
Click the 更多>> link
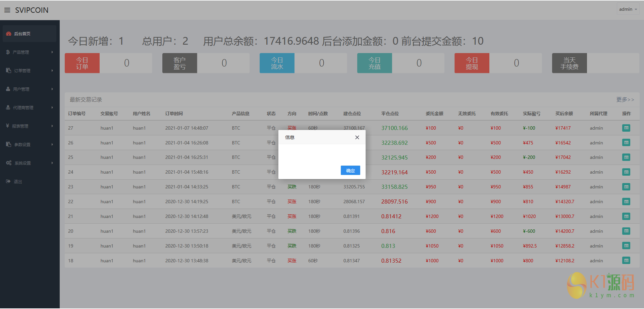(625, 100)
